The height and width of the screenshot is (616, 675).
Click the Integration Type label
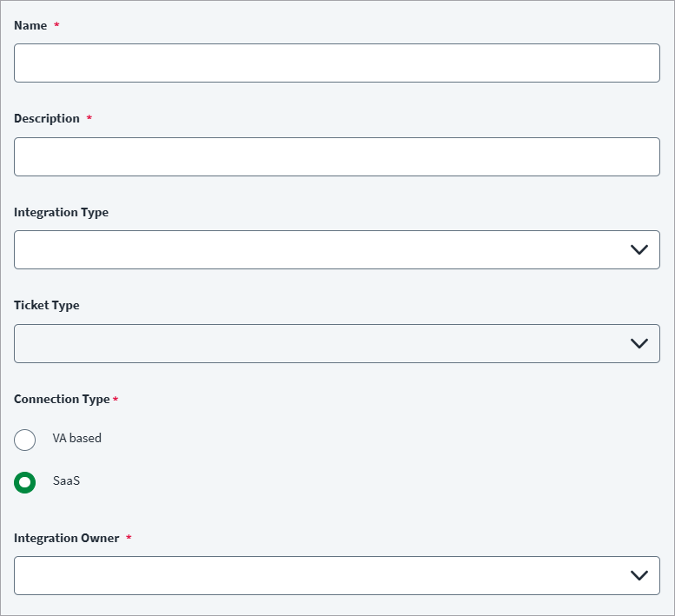(61, 213)
